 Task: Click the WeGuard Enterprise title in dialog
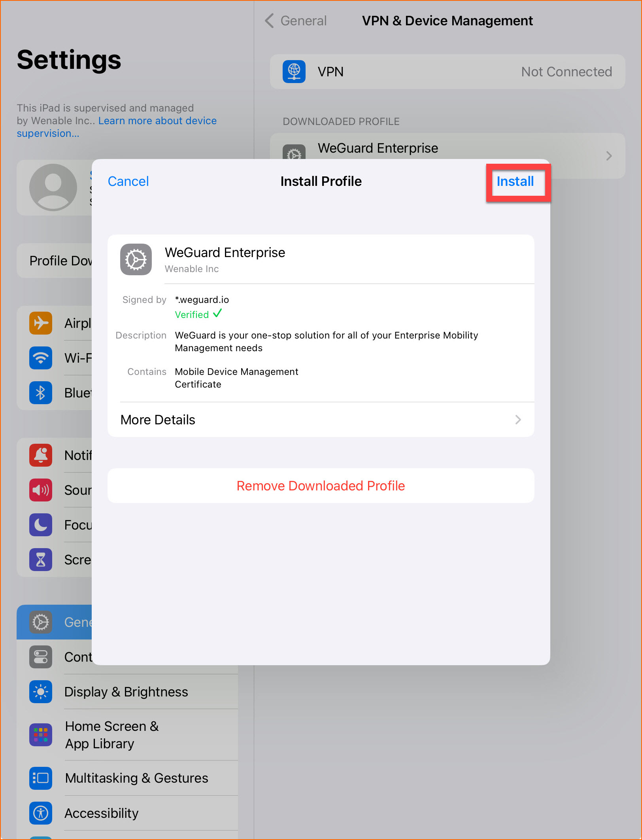[225, 252]
